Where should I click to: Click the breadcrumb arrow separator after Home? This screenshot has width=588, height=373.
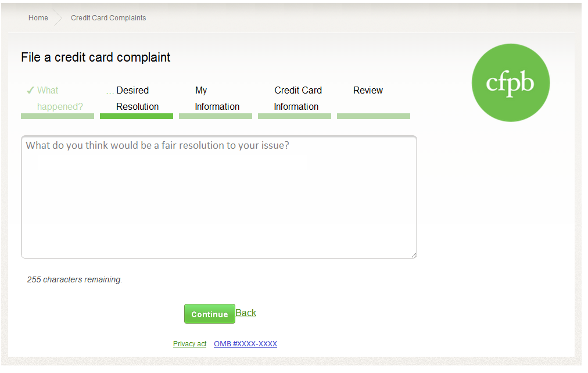[x=58, y=17]
